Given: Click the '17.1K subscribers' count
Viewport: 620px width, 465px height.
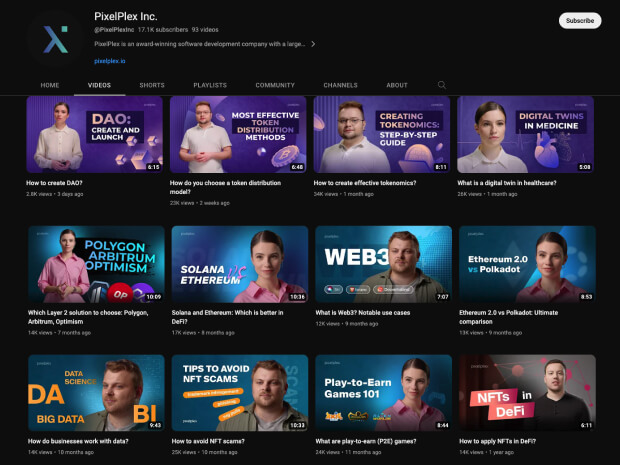Looking at the screenshot, I should (163, 30).
